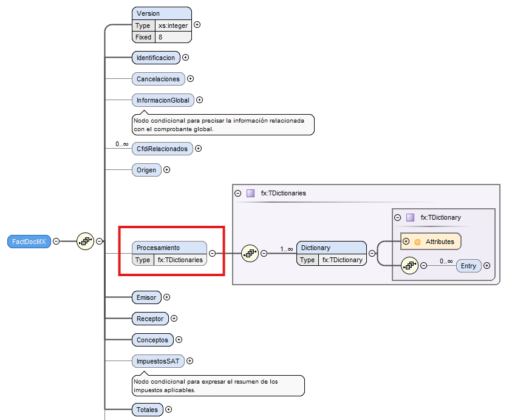The width and height of the screenshot is (509, 420).
Task: Select the Totales element
Action: pyautogui.click(x=147, y=410)
